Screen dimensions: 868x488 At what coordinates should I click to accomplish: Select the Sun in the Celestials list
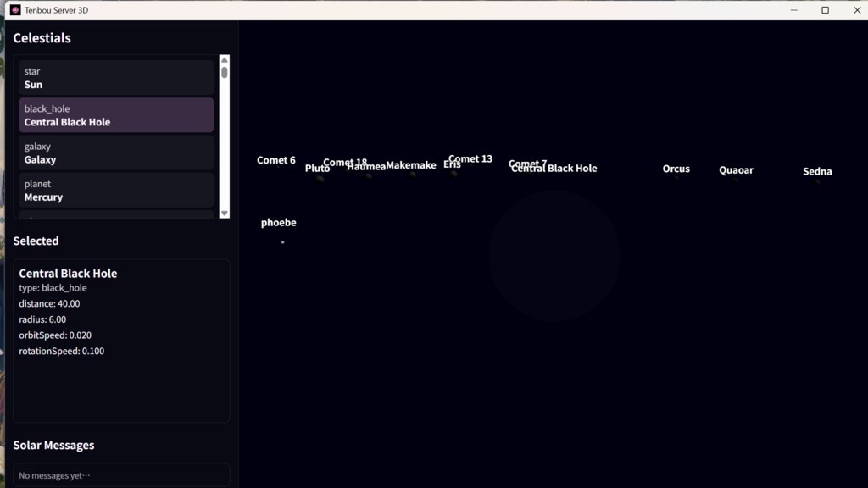pos(116,78)
